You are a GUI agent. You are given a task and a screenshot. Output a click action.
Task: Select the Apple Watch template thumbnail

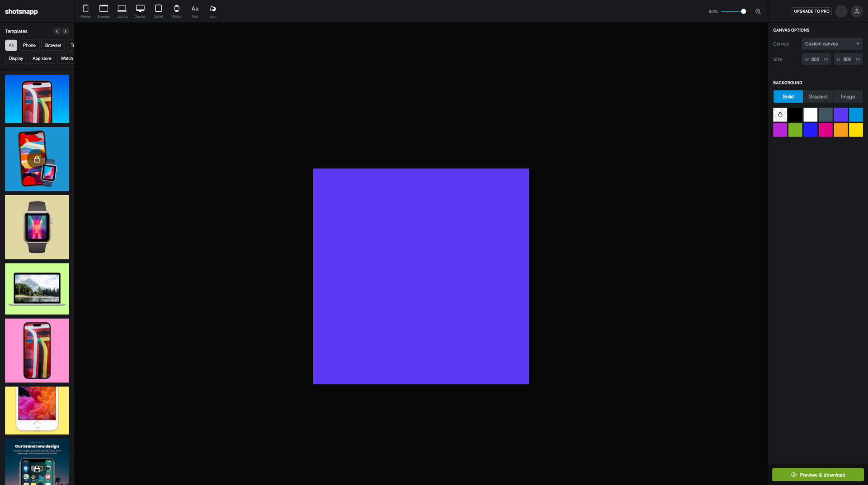click(37, 227)
